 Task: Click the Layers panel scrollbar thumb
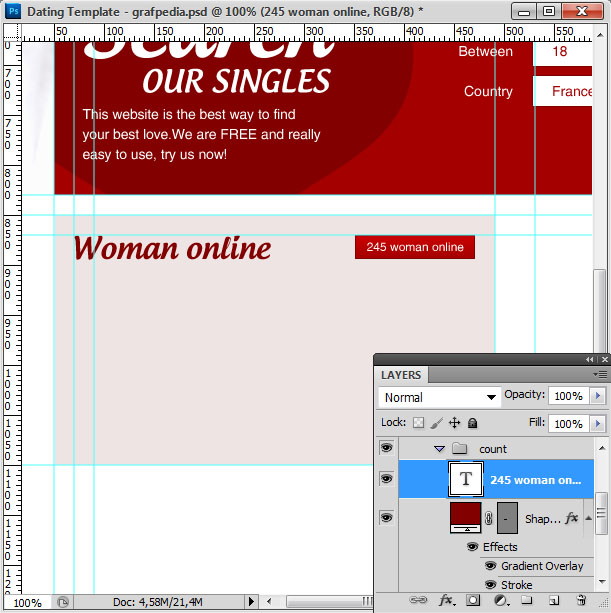tap(600, 513)
